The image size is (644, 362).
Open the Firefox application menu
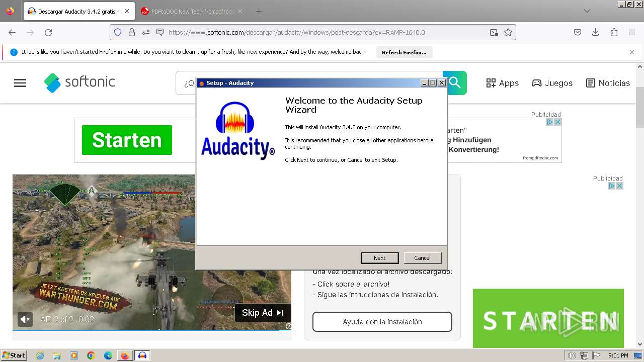click(632, 32)
